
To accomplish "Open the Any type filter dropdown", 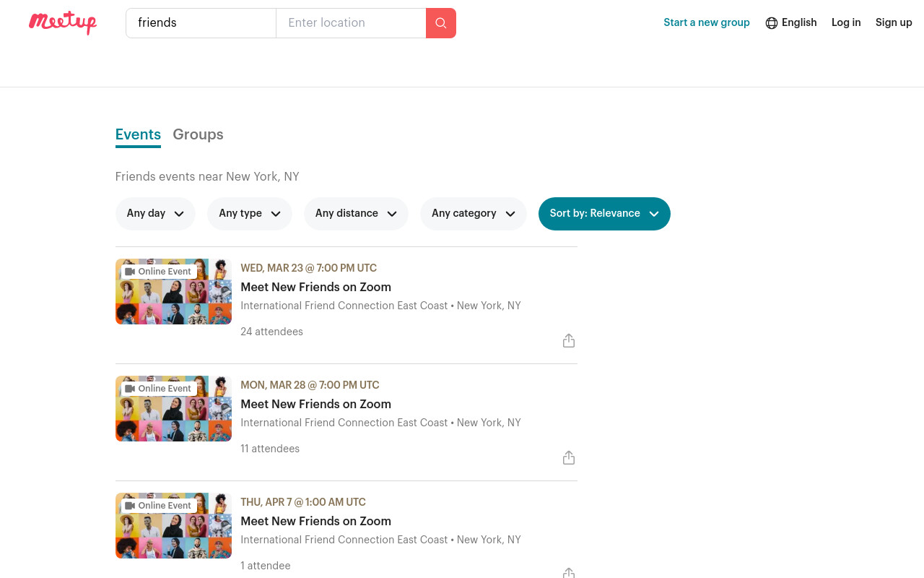I will (x=250, y=214).
